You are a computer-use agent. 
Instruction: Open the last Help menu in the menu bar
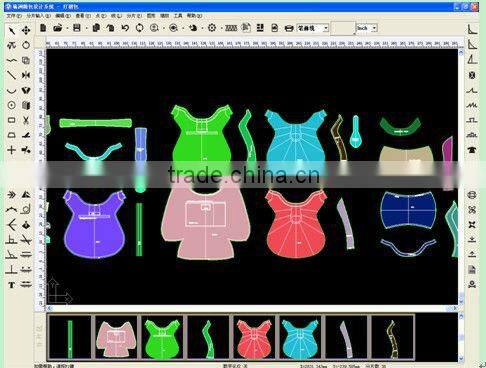tap(194, 16)
